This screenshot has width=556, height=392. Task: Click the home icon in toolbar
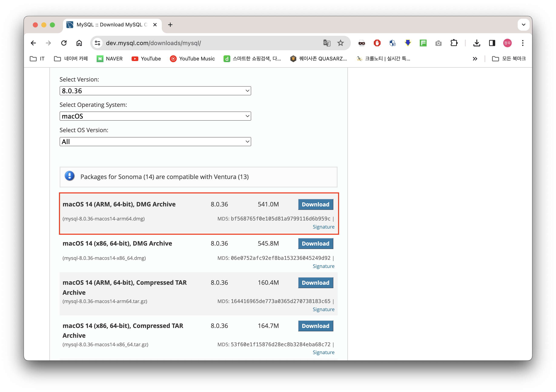(79, 43)
